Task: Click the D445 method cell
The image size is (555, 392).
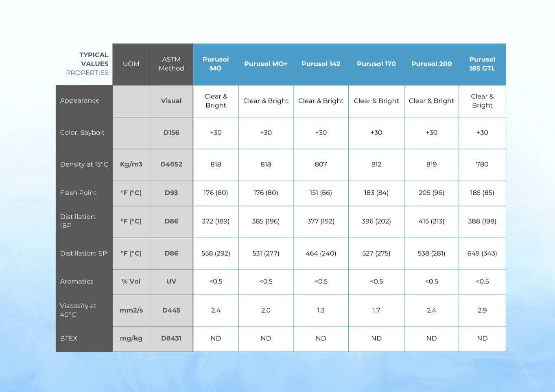Action: [171, 310]
